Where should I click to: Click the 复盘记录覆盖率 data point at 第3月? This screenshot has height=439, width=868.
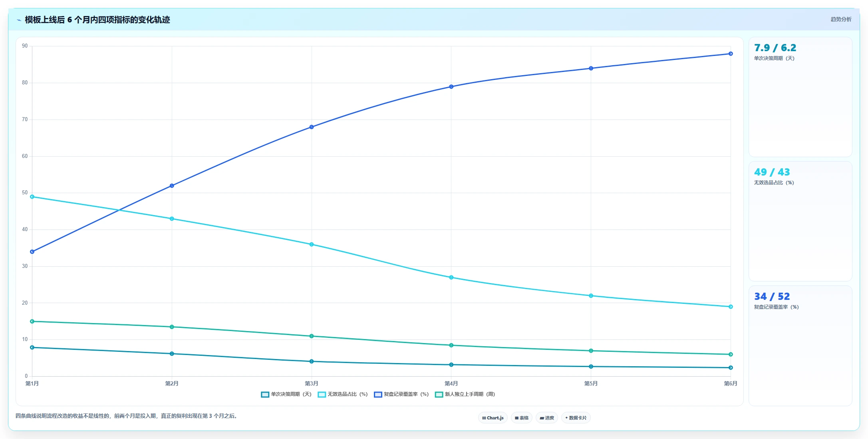[x=312, y=127]
